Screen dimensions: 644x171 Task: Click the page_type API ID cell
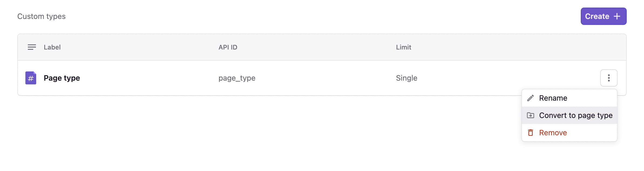coord(237,78)
